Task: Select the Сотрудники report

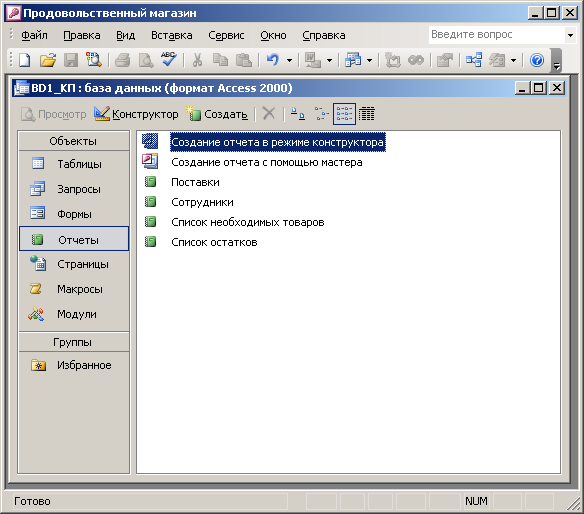Action: pos(202,202)
